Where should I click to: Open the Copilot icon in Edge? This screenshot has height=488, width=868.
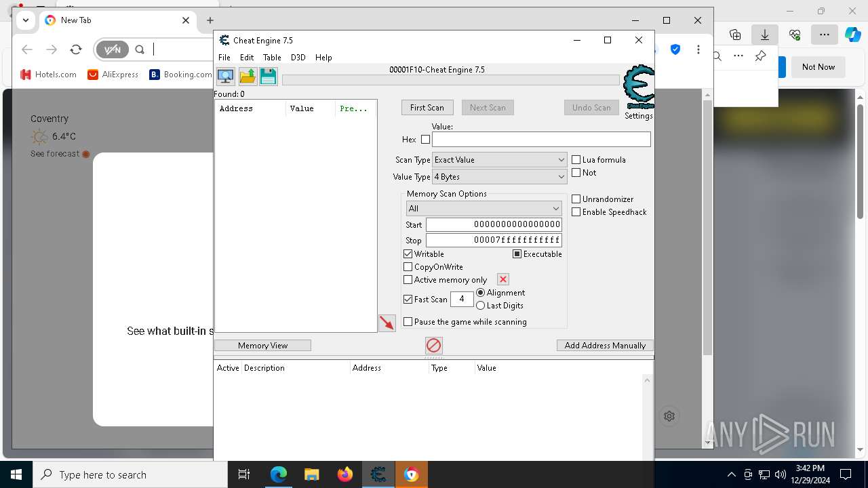pos(853,35)
